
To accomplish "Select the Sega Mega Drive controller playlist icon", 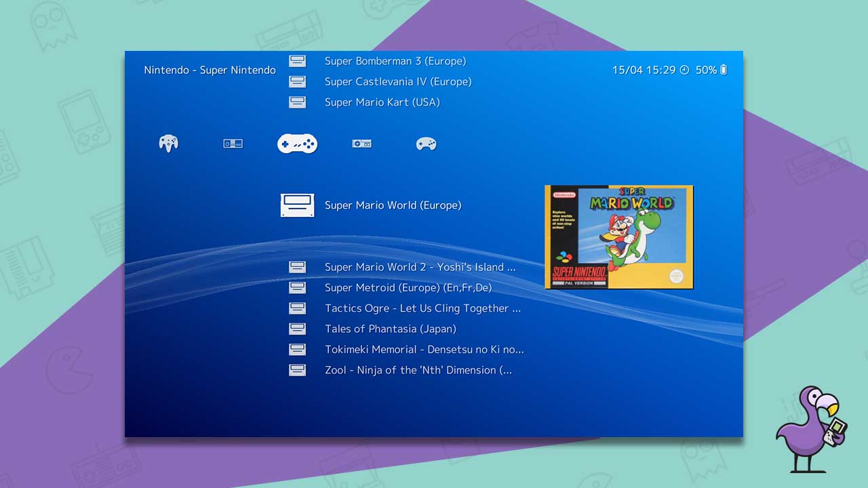I will [x=426, y=143].
